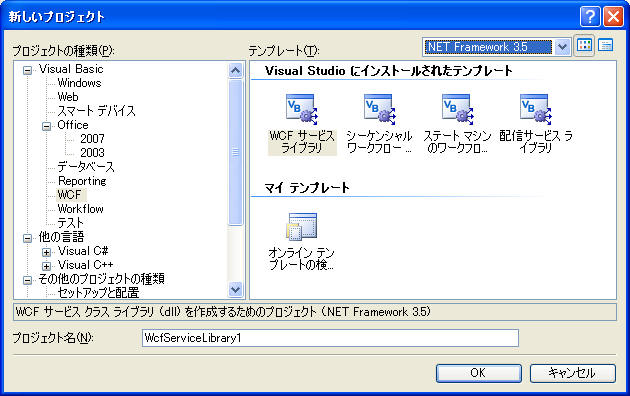630x396 pixels.
Task: Open the .NET Framework 3.5 version dropdown
Action: [x=562, y=47]
